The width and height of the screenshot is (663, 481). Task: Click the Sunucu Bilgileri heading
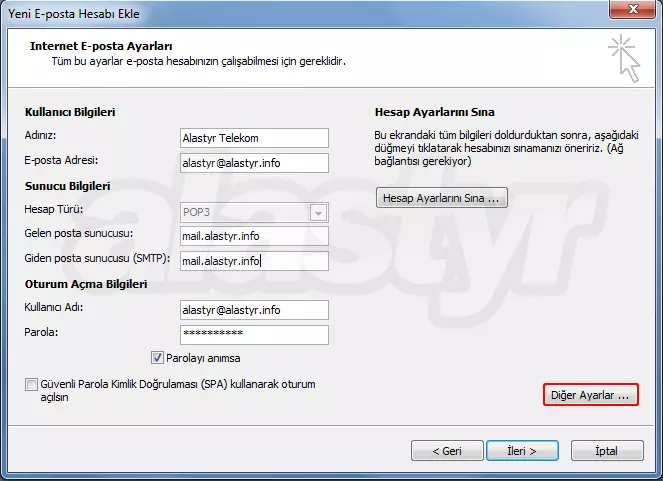[68, 186]
